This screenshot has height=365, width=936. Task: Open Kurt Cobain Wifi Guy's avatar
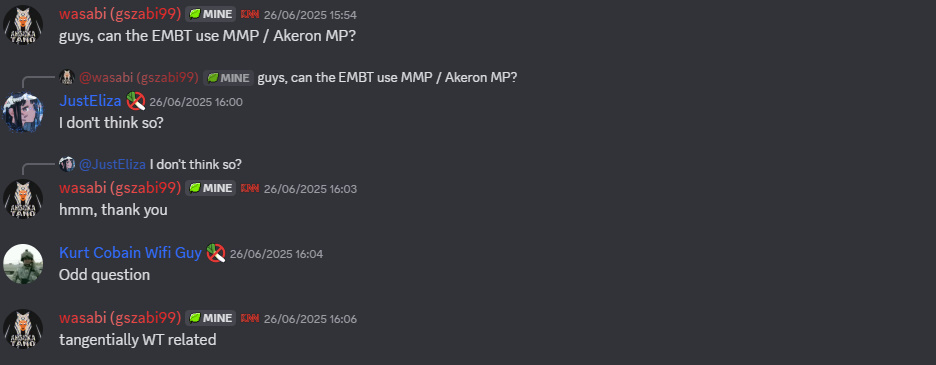click(x=23, y=264)
